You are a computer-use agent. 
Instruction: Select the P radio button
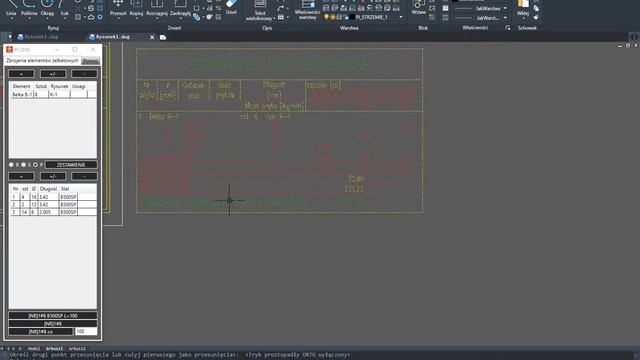pos(35,164)
